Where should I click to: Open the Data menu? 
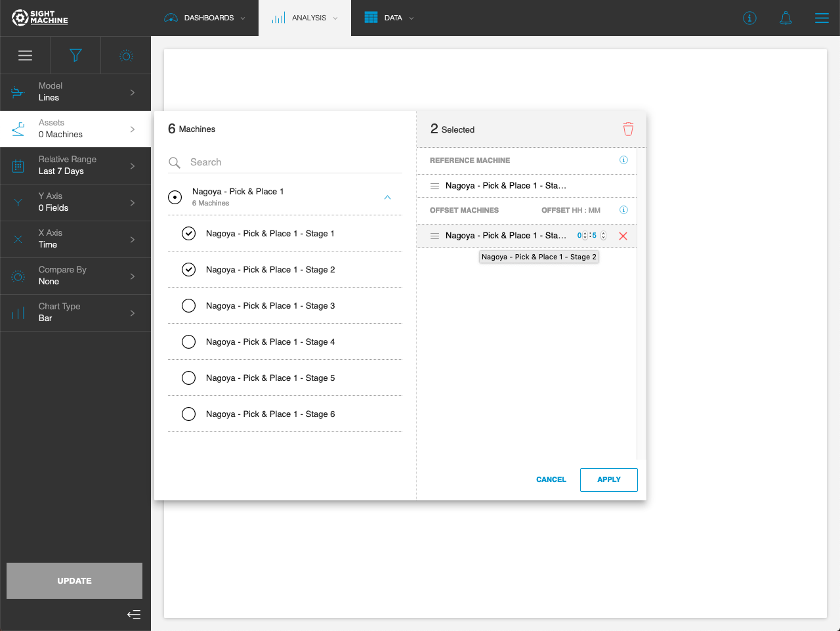click(x=389, y=18)
